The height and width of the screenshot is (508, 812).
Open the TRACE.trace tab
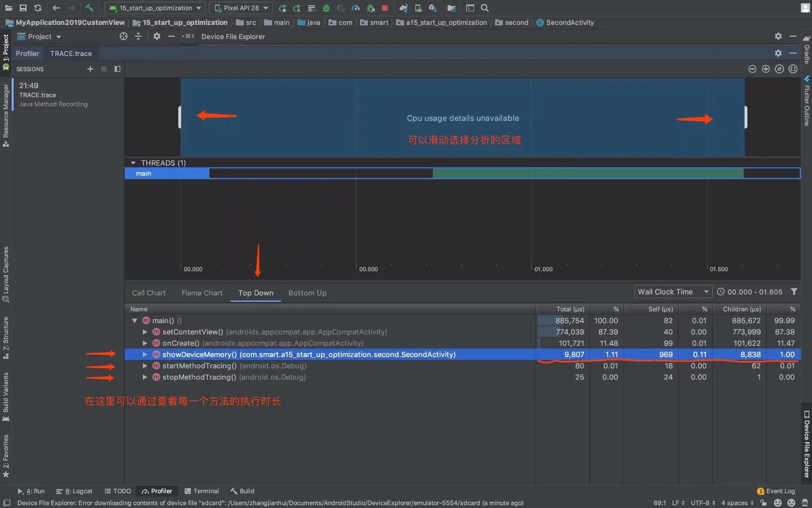pyautogui.click(x=71, y=53)
